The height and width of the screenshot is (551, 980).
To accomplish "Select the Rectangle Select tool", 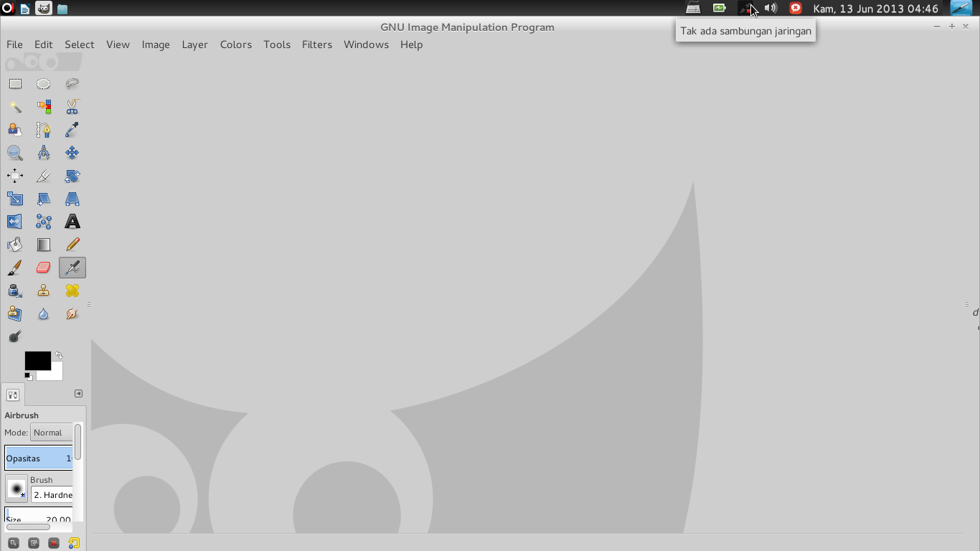I will point(15,84).
